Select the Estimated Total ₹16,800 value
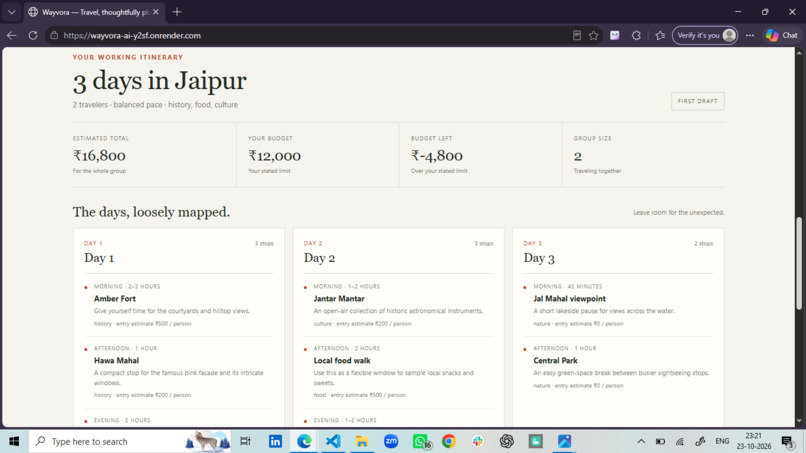806x453 pixels. coord(99,155)
